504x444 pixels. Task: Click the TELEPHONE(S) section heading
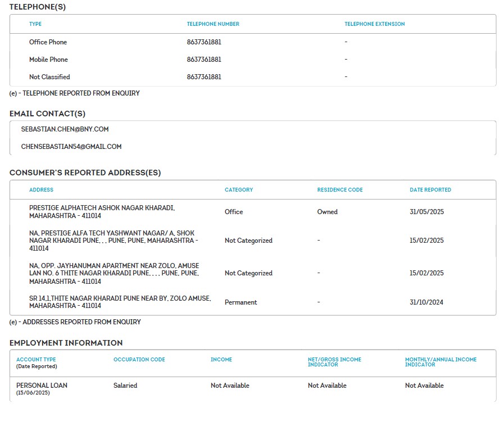click(x=38, y=7)
